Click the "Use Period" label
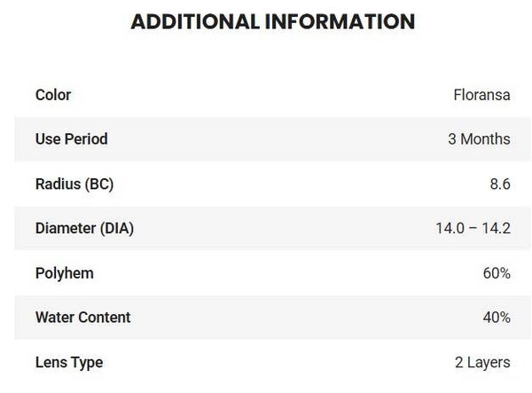Viewport: 532px width, 393px height. 71,139
